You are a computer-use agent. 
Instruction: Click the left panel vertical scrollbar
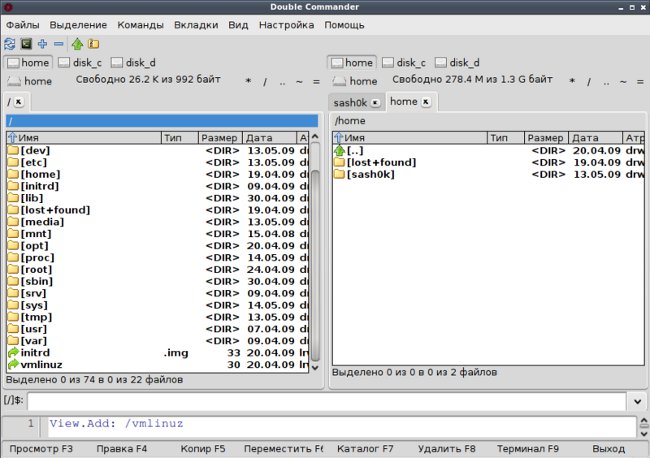315,252
